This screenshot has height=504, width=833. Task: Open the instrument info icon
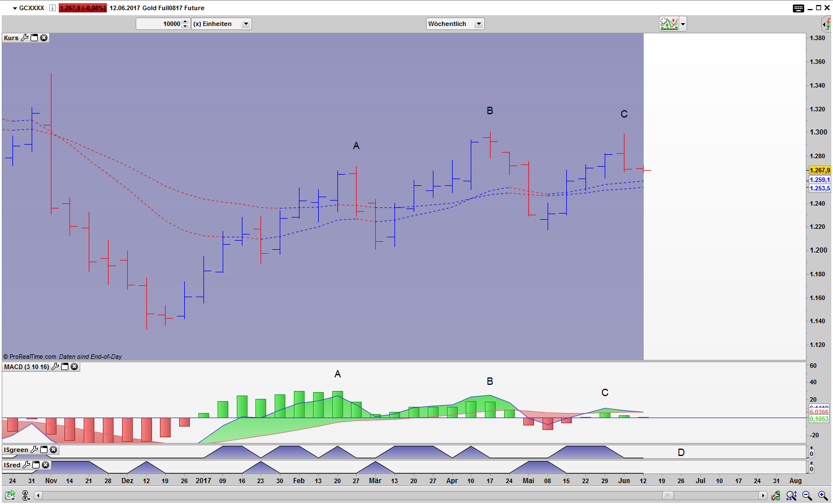click(x=53, y=8)
